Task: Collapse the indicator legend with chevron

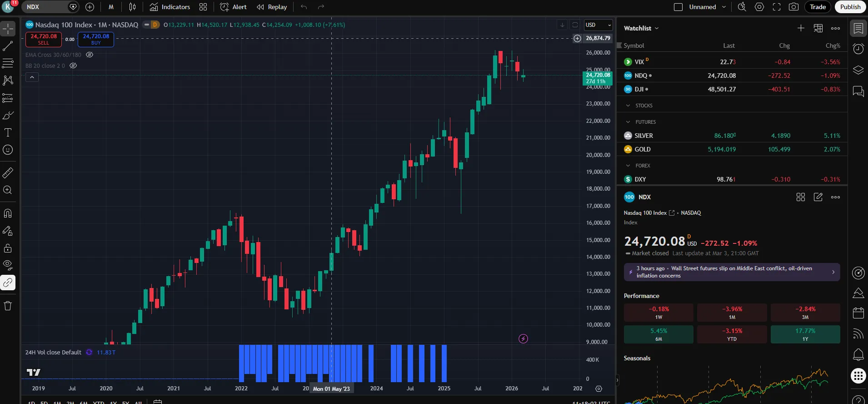Action: click(x=32, y=77)
